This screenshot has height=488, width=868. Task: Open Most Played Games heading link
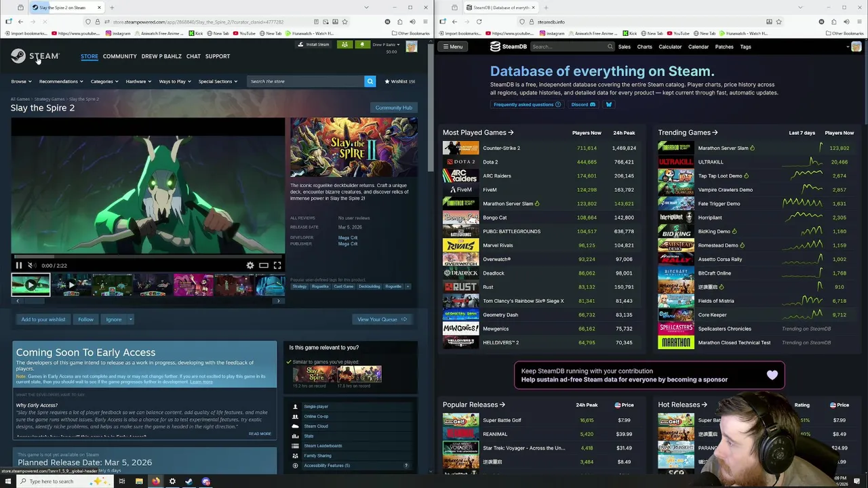pyautogui.click(x=478, y=133)
